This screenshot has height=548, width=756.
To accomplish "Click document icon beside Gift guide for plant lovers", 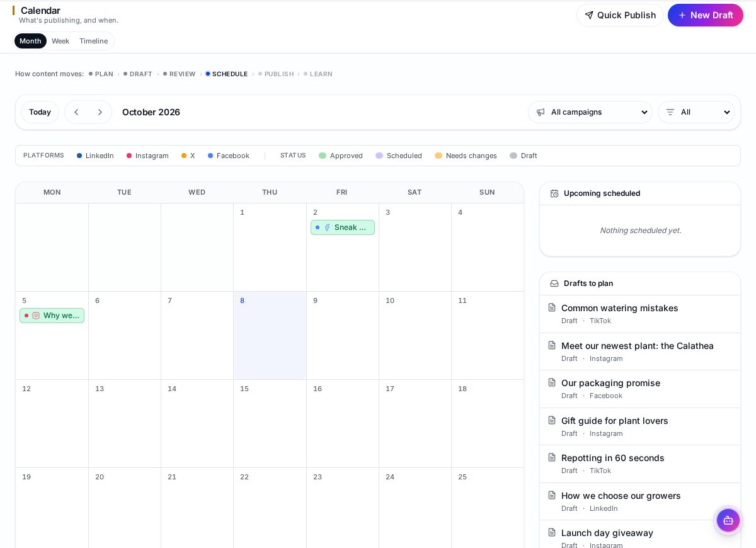I will click(552, 420).
